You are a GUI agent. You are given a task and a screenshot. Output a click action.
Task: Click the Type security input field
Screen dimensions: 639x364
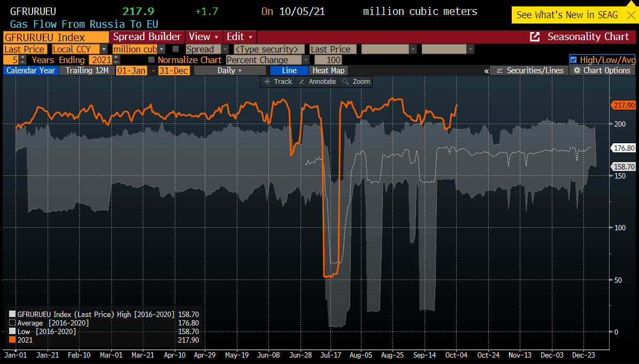click(x=270, y=49)
